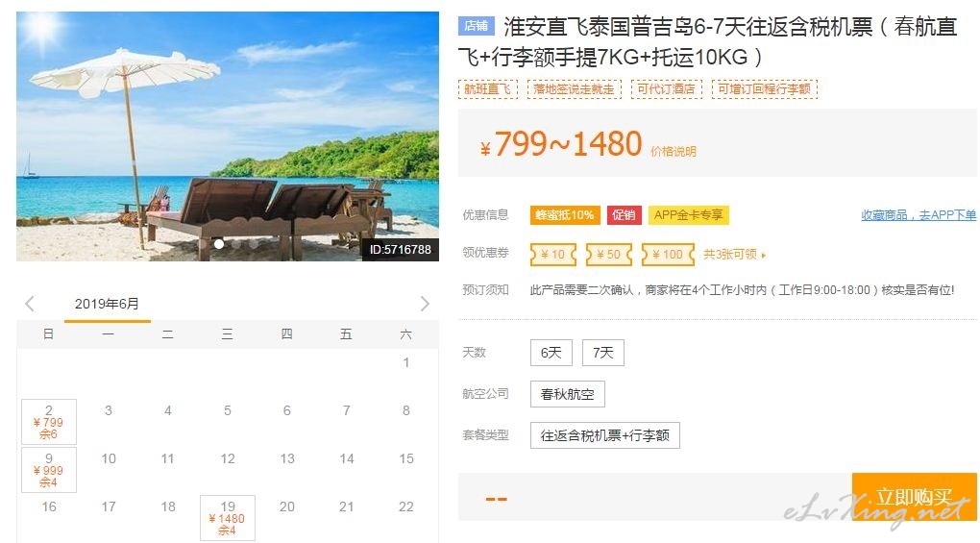The width and height of the screenshot is (980, 543).
Task: Open 收藏商品，去APP下单 link
Action: 919,215
